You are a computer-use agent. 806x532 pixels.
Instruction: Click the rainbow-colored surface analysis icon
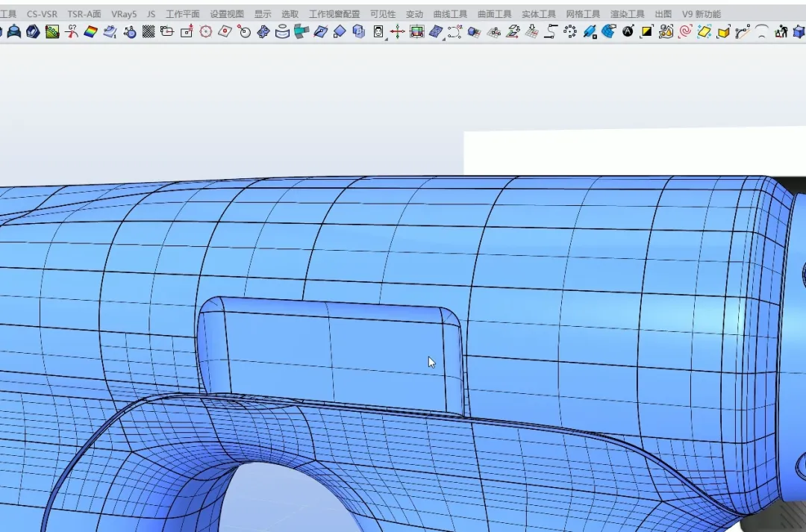pos(90,31)
